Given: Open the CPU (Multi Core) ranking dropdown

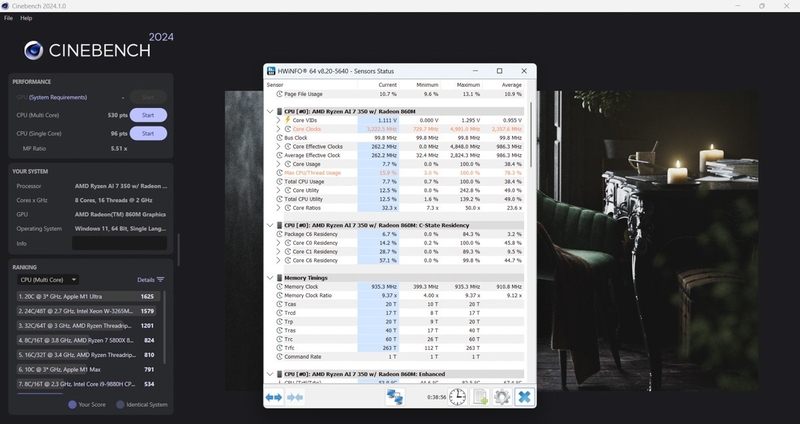Looking at the screenshot, I should [47, 280].
